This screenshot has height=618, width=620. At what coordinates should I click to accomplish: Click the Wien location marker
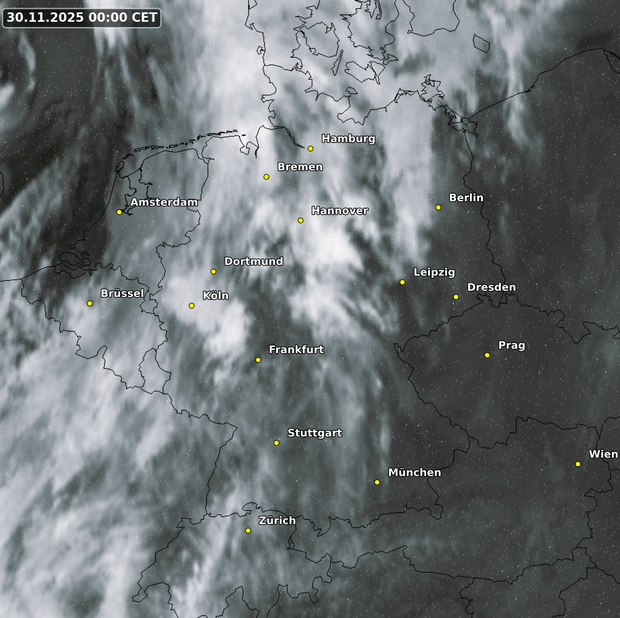(x=578, y=464)
